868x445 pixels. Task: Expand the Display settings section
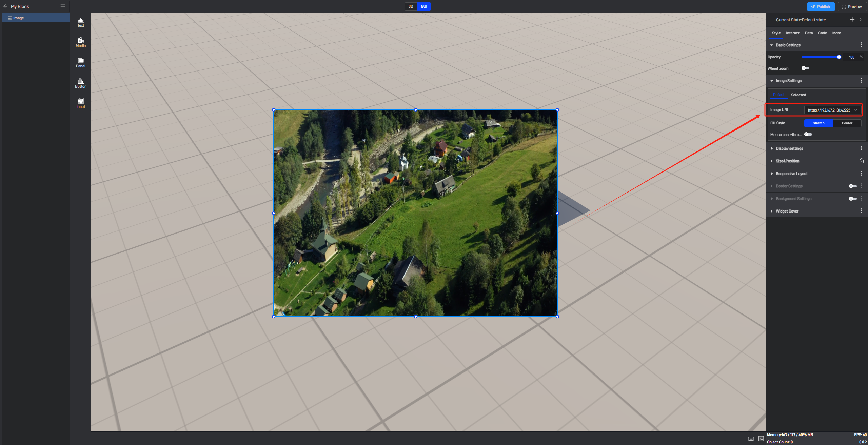(x=772, y=148)
